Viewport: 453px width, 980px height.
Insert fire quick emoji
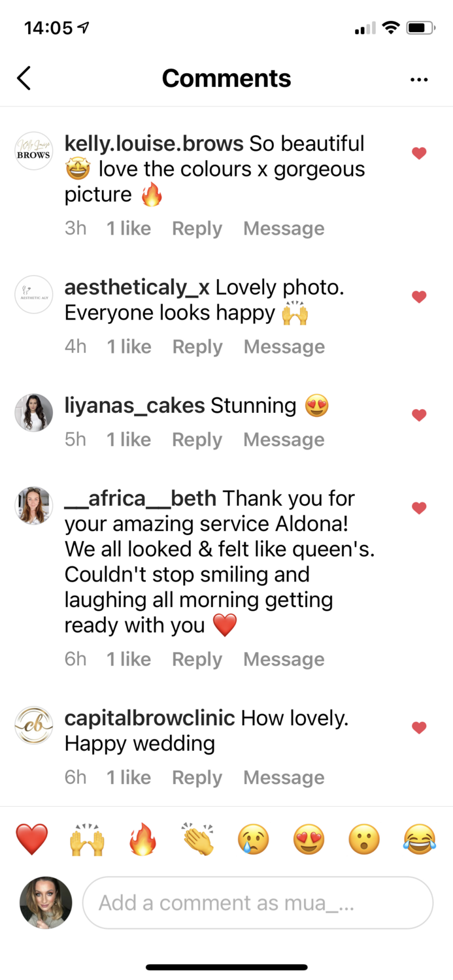tap(143, 840)
